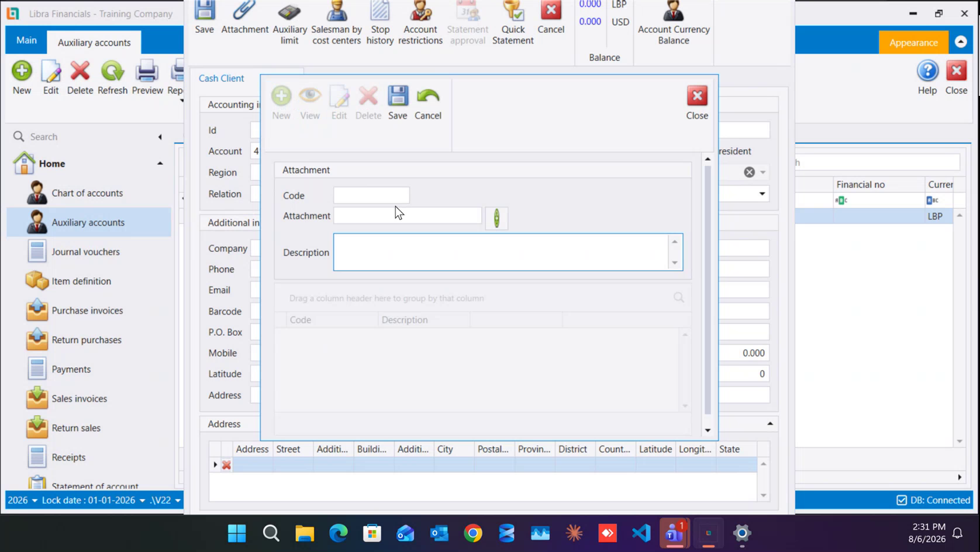Open the Lock date dropdown in status bar
Screen dimensions: 980x552
coord(94,500)
